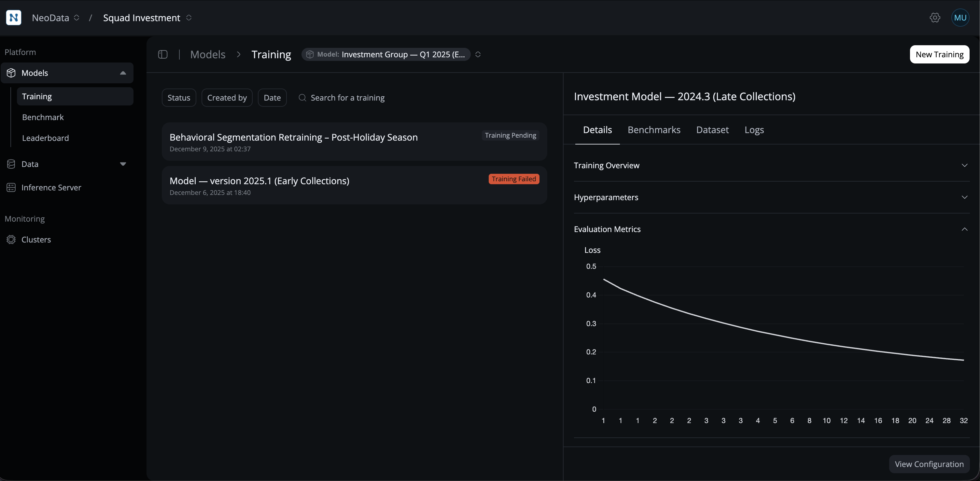
Task: Start a New Training
Action: click(x=939, y=54)
